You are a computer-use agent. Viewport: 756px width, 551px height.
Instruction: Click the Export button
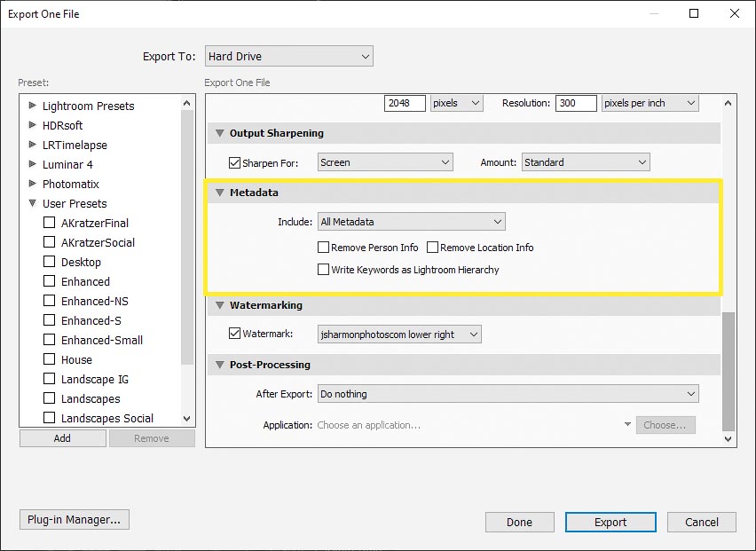click(x=610, y=522)
